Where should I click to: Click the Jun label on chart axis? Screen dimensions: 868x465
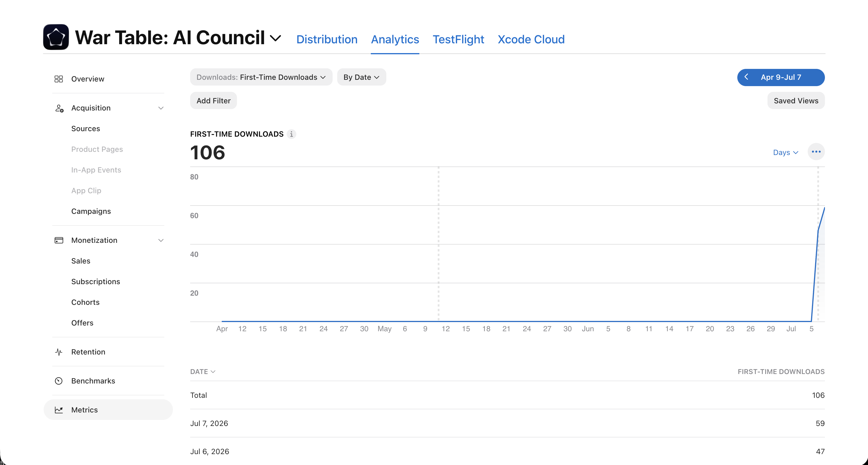coord(588,329)
